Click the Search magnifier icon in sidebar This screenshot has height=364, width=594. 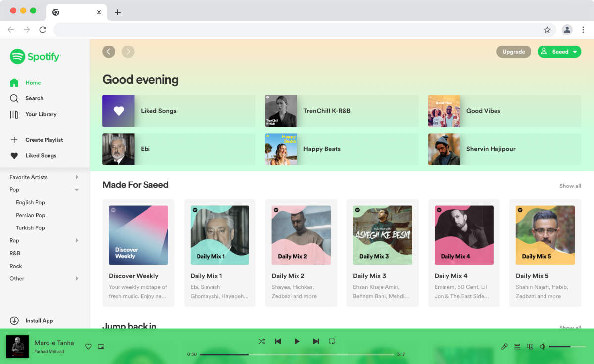click(14, 98)
